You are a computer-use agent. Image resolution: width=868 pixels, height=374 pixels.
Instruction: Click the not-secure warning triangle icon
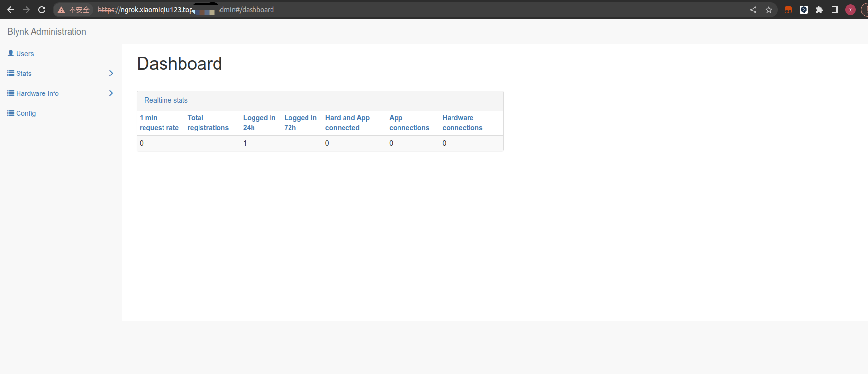tap(61, 10)
